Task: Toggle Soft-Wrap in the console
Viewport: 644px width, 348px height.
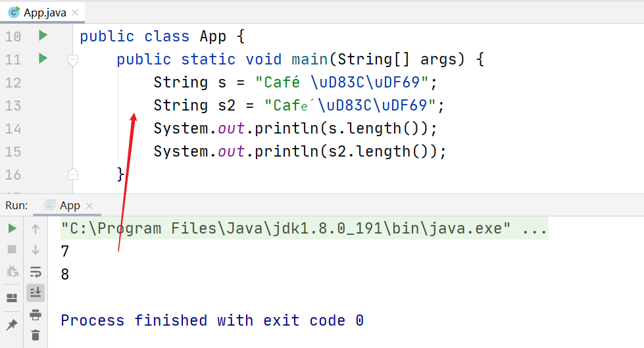Action: coord(36,272)
